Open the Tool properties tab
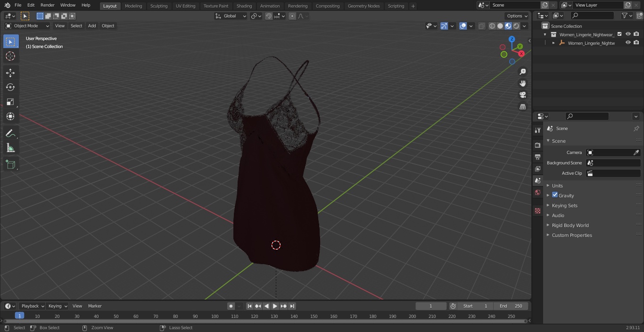 pyautogui.click(x=537, y=130)
